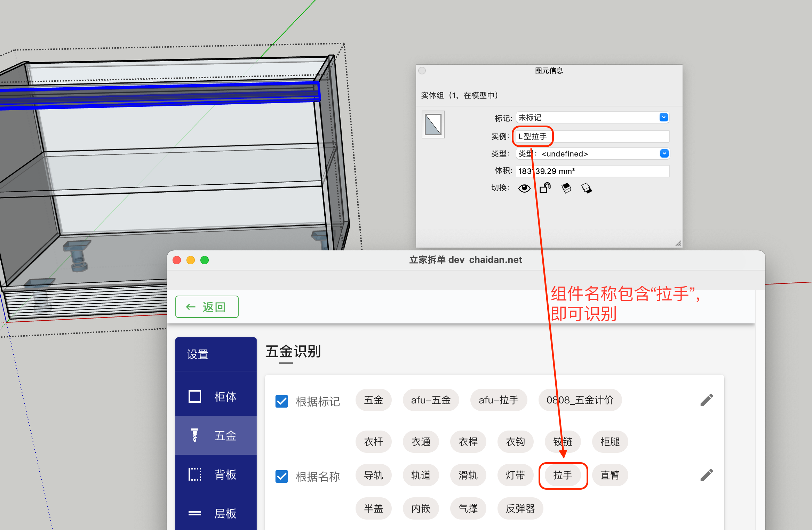Click the 拉手 name chip

click(x=563, y=475)
